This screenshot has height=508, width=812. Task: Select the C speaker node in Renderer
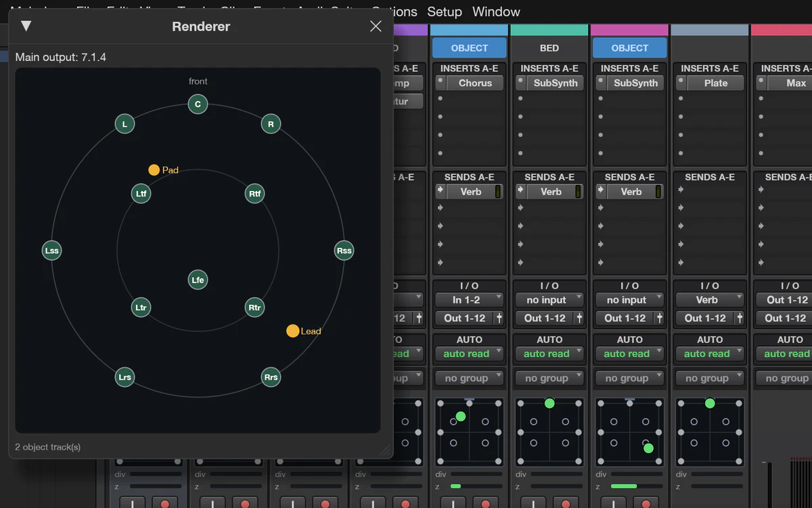click(x=198, y=104)
